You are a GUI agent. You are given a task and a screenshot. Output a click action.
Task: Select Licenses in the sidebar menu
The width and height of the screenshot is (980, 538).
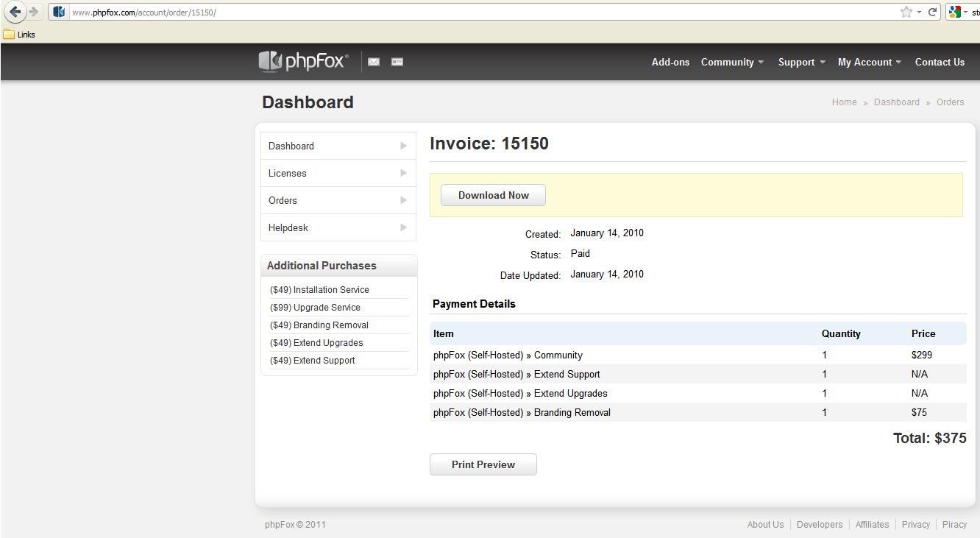(x=338, y=173)
